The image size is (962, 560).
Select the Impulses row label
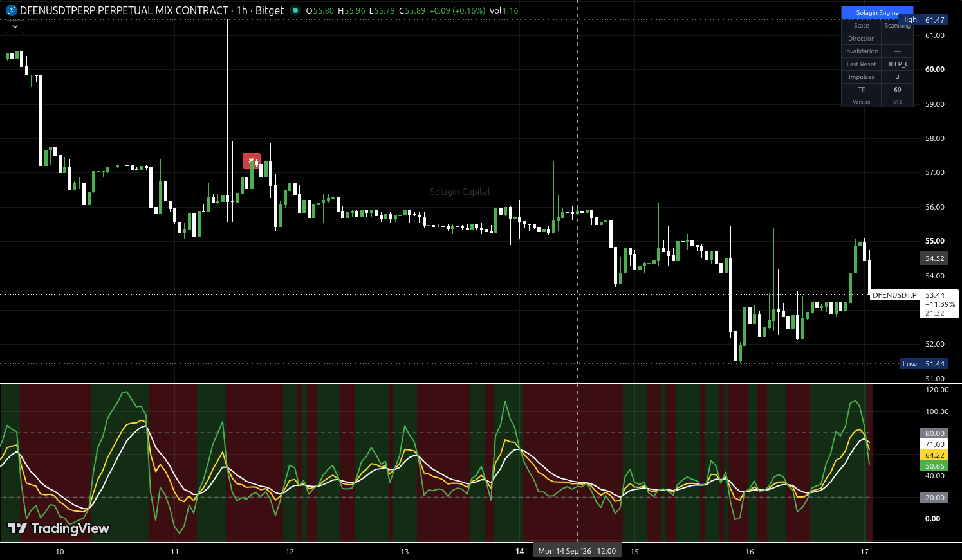861,77
